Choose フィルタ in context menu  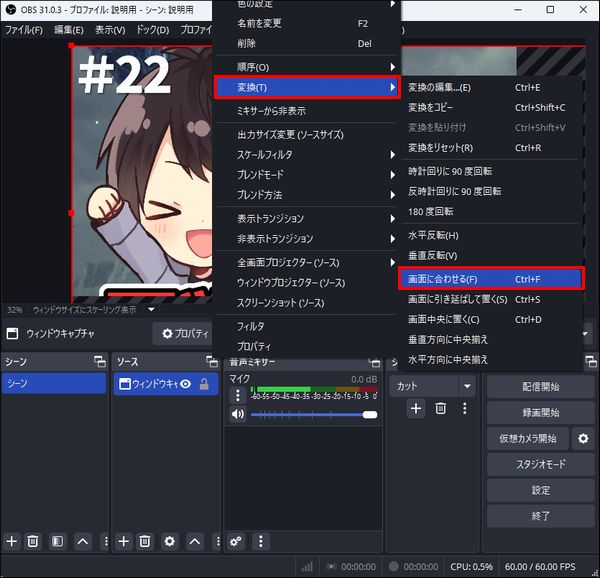pyautogui.click(x=307, y=326)
